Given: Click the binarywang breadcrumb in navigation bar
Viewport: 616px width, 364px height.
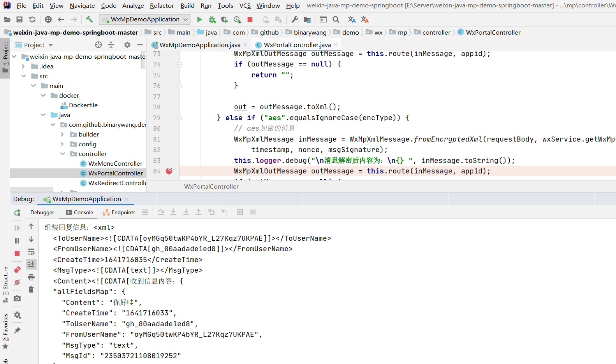Looking at the screenshot, I should coord(306,32).
